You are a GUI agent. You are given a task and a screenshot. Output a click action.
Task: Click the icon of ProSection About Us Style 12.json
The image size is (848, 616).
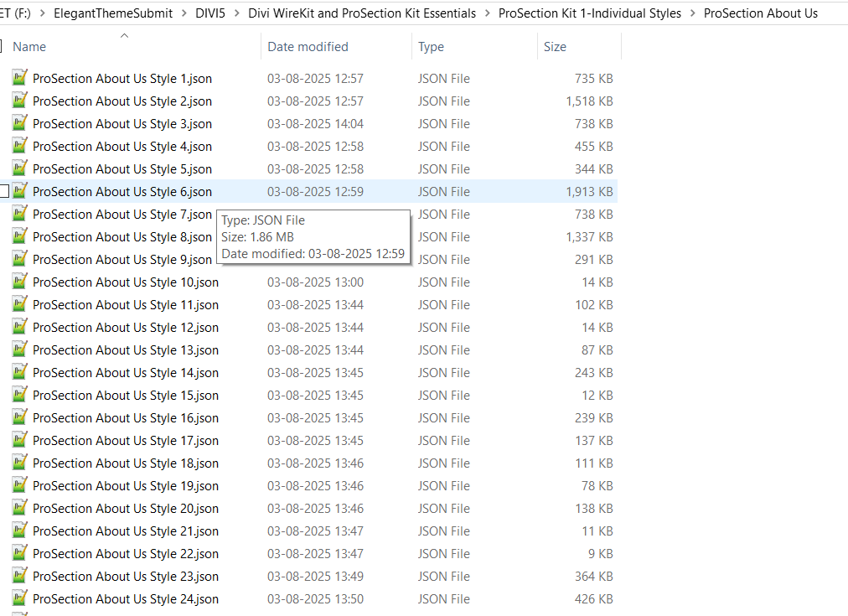19,327
